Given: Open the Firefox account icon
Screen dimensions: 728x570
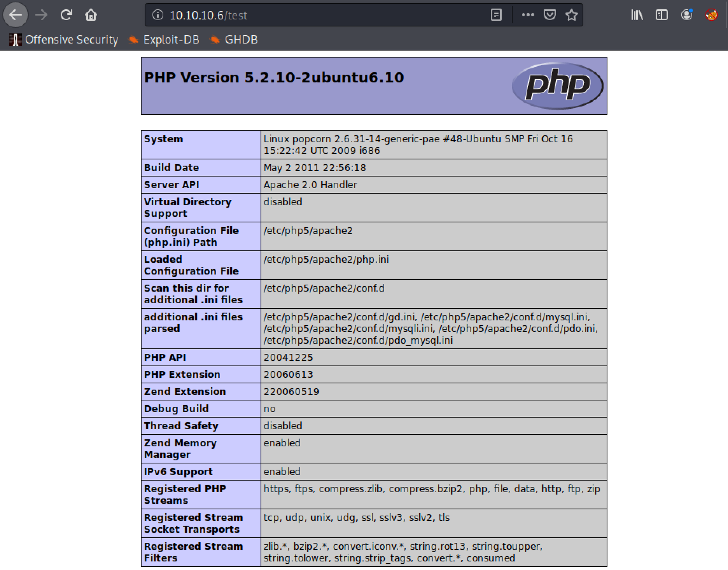Looking at the screenshot, I should point(687,15).
